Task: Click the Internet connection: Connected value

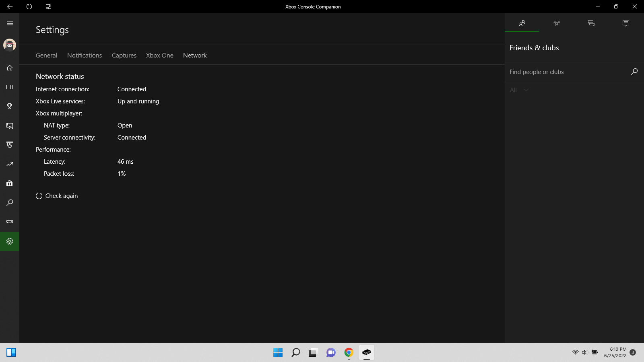Action: 132,89
